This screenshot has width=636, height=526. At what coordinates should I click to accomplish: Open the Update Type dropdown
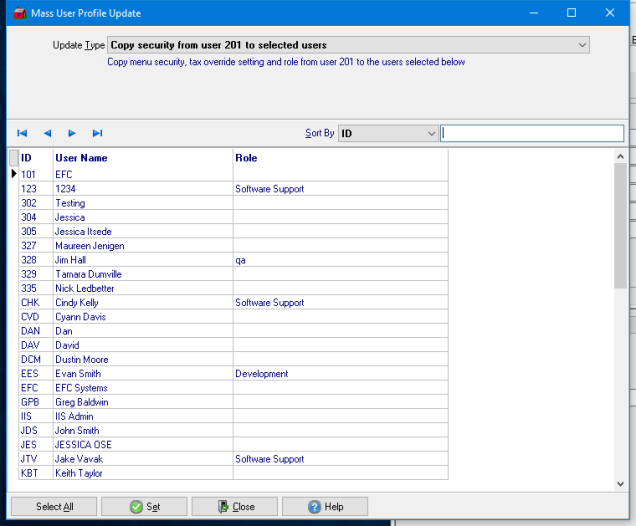click(x=582, y=45)
